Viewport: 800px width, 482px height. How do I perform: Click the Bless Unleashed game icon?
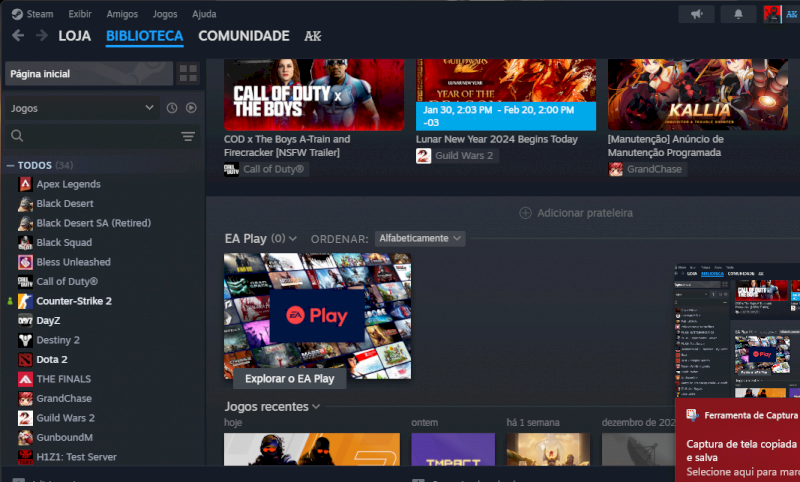pyautogui.click(x=25, y=262)
